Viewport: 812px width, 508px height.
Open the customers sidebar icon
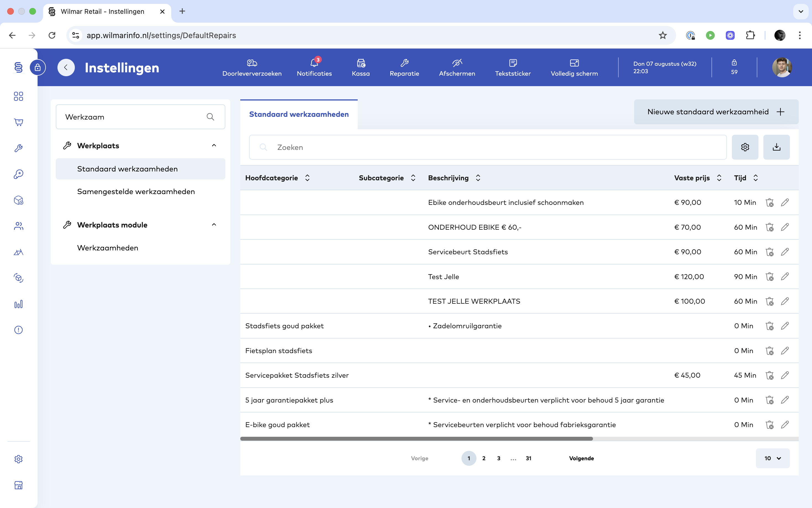pyautogui.click(x=19, y=226)
